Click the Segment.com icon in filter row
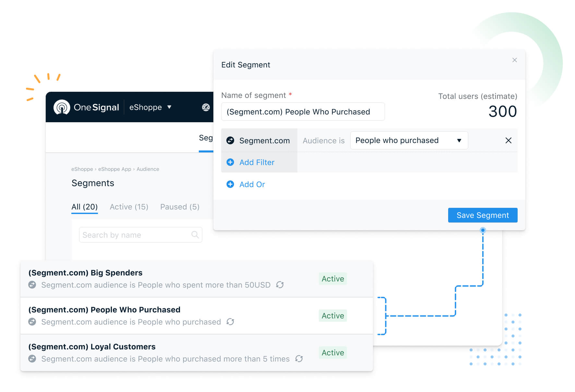The image size is (575, 392). coord(230,140)
